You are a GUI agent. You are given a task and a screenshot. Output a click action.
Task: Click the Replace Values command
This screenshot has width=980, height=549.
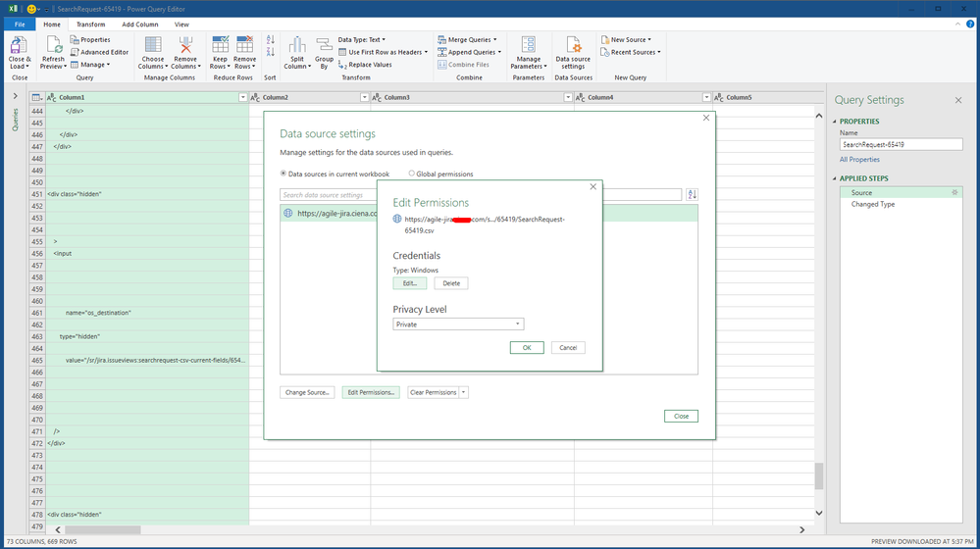pyautogui.click(x=365, y=65)
